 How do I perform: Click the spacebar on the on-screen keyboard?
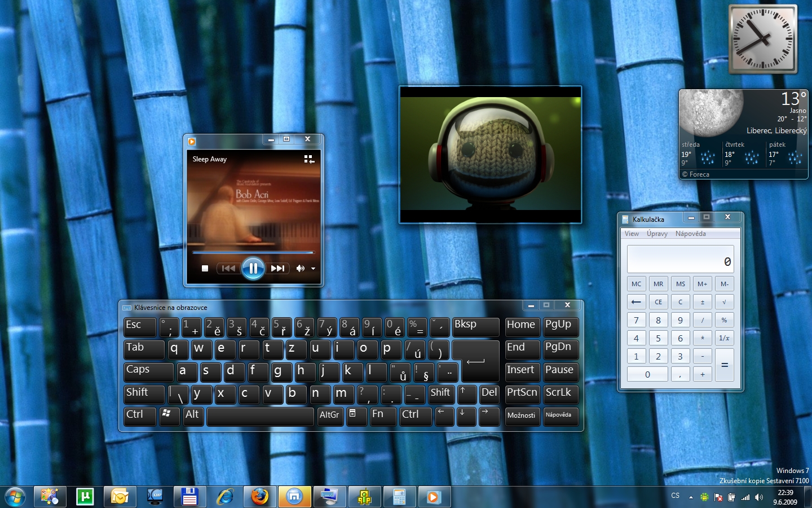coord(261,416)
